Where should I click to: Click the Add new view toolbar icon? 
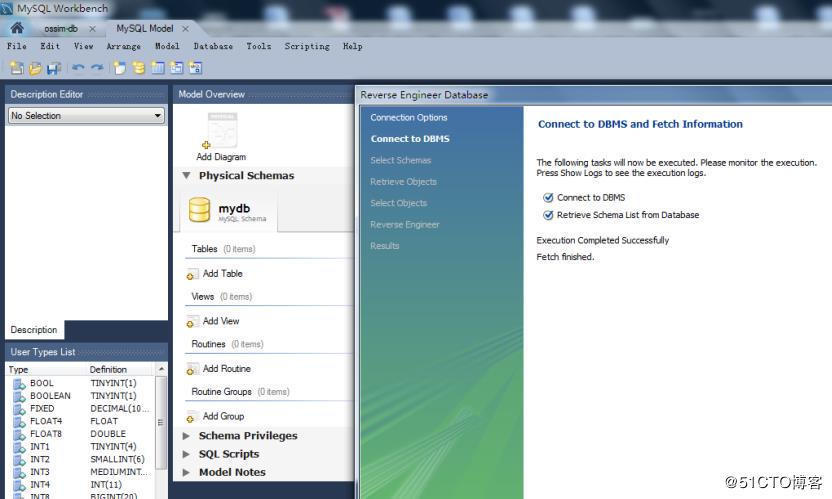pyautogui.click(x=176, y=68)
